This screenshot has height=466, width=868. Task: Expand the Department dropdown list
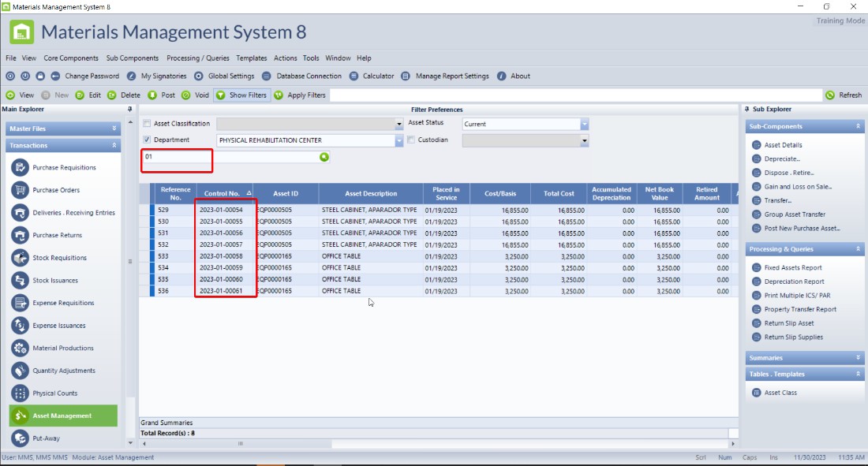point(398,140)
